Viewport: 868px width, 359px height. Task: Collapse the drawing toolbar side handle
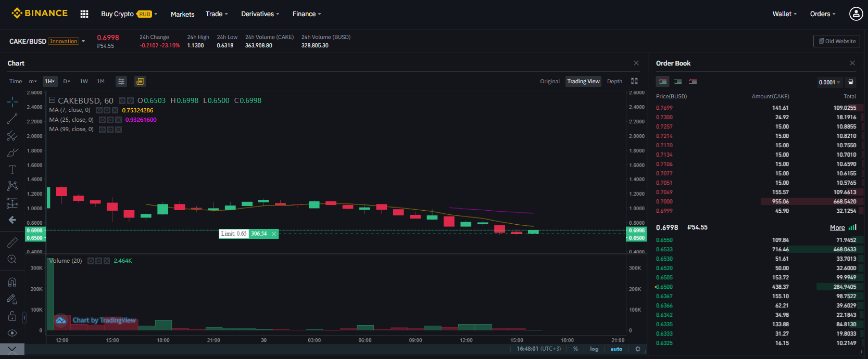24,317
